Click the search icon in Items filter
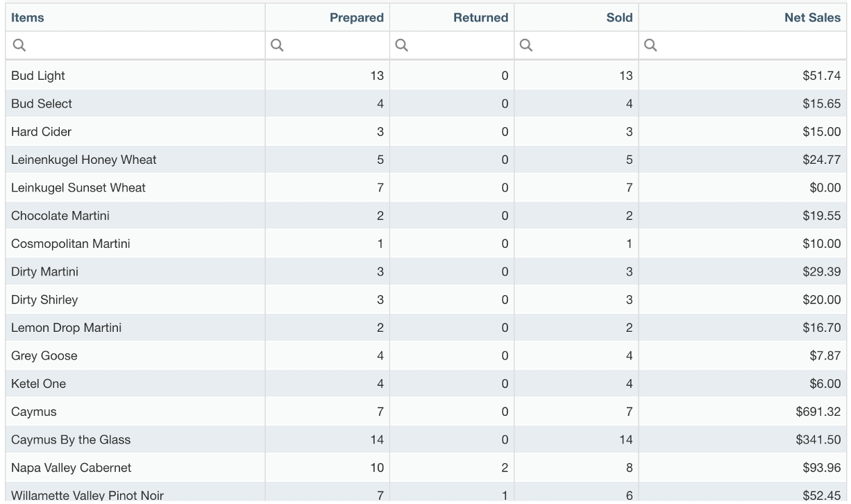The width and height of the screenshot is (851, 504). click(19, 46)
